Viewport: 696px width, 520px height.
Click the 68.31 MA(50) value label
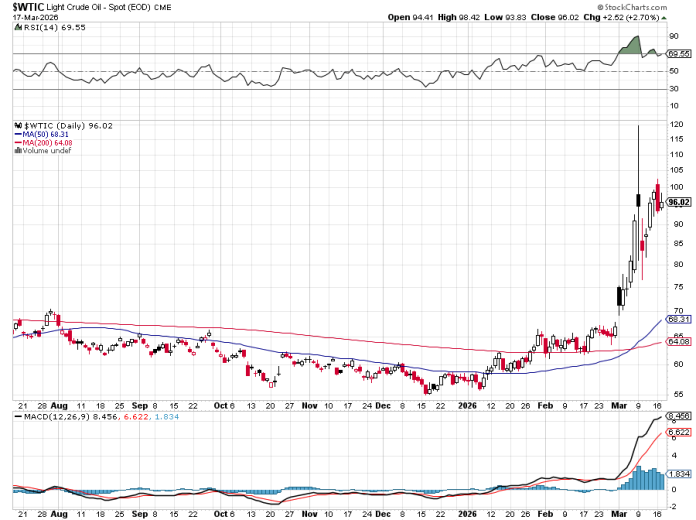click(x=680, y=320)
